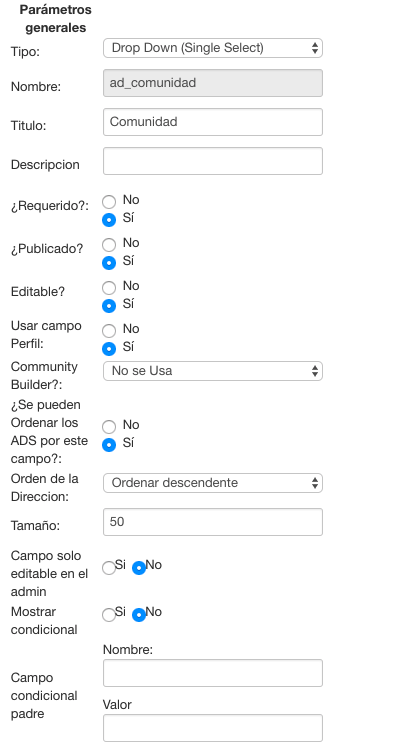Screen dimensions: 412x751
Task: Open the Tipo dropdown
Action: point(213,48)
